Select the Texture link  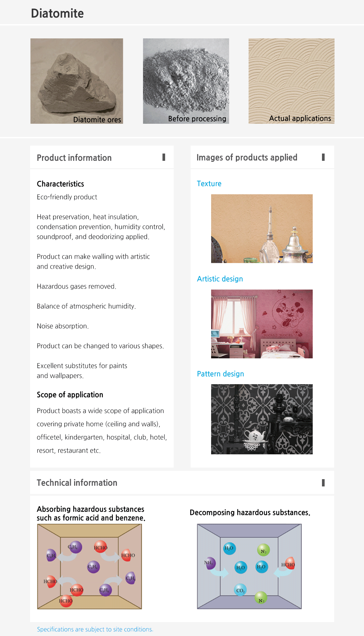[x=209, y=184]
